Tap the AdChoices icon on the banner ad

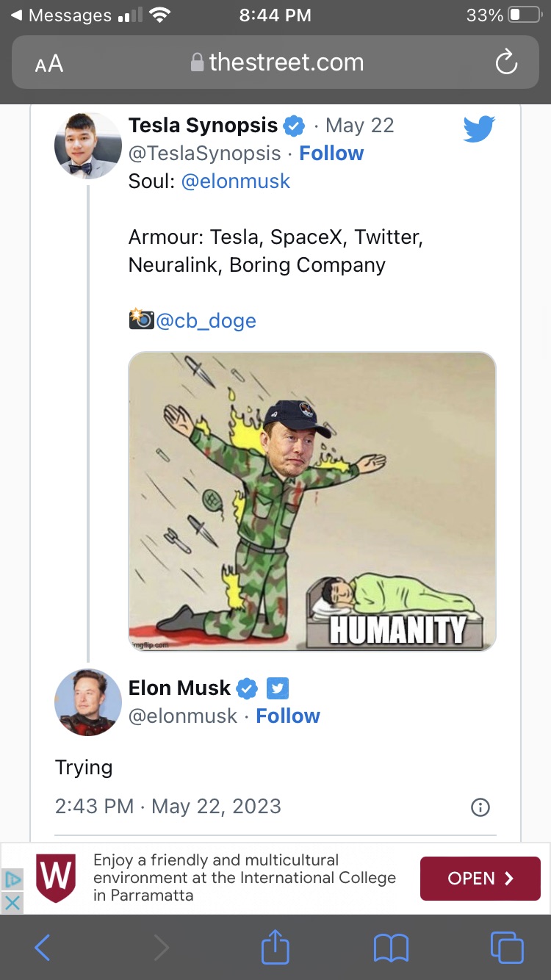pos(12,879)
